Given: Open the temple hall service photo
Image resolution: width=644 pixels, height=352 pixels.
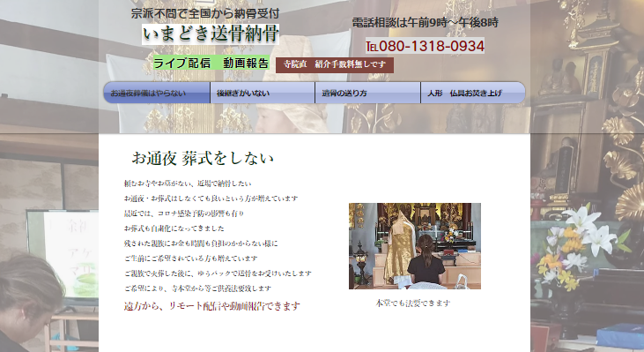Looking at the screenshot, I should [x=415, y=246].
